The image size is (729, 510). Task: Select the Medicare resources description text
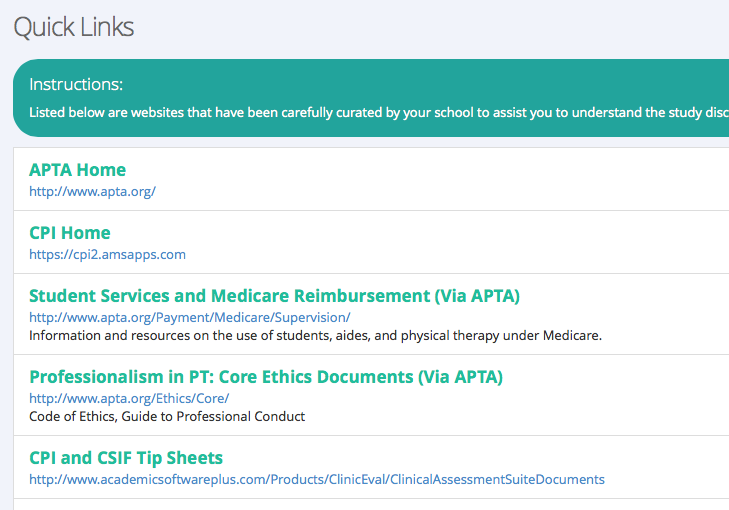(315, 335)
